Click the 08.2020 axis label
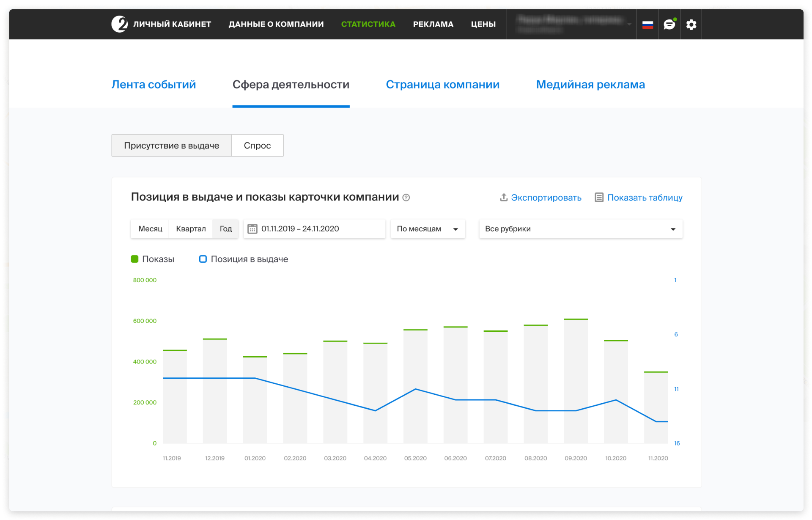Viewport: 812px width, 520px height. point(535,458)
